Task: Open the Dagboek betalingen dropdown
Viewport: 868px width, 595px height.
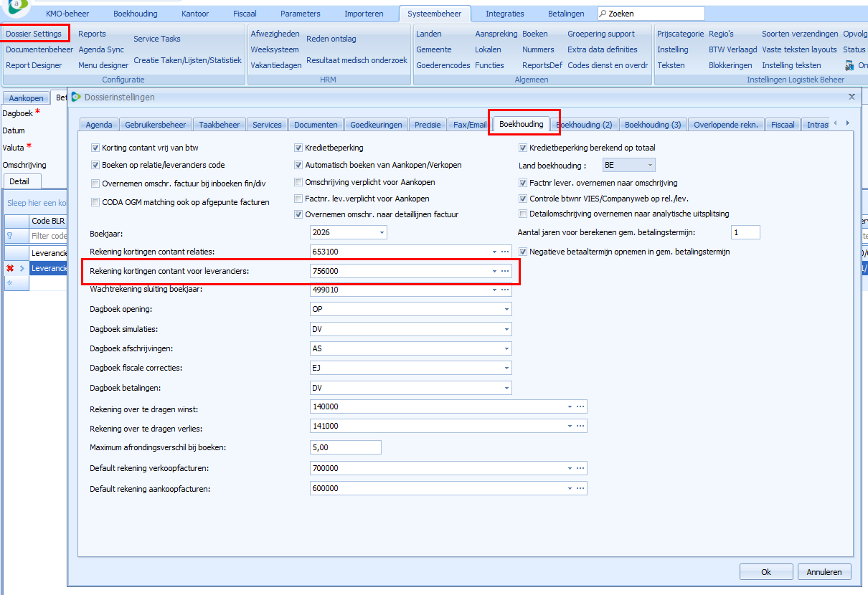Action: pos(506,387)
